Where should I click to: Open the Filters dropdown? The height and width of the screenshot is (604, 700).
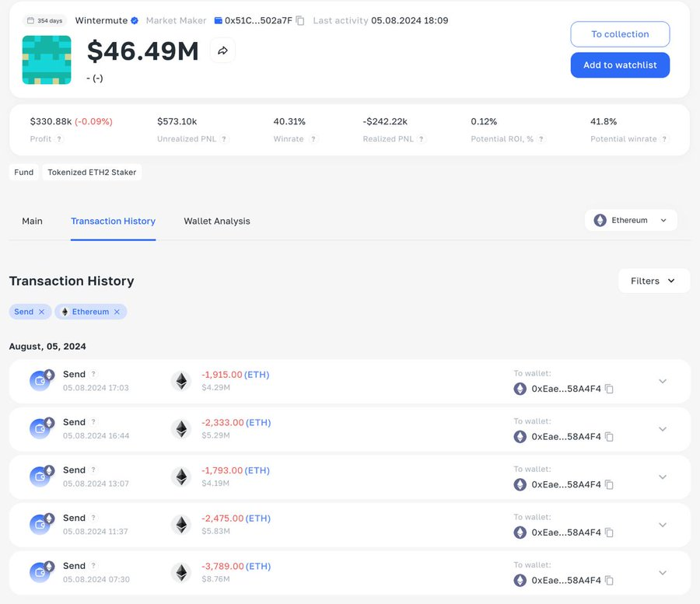653,281
